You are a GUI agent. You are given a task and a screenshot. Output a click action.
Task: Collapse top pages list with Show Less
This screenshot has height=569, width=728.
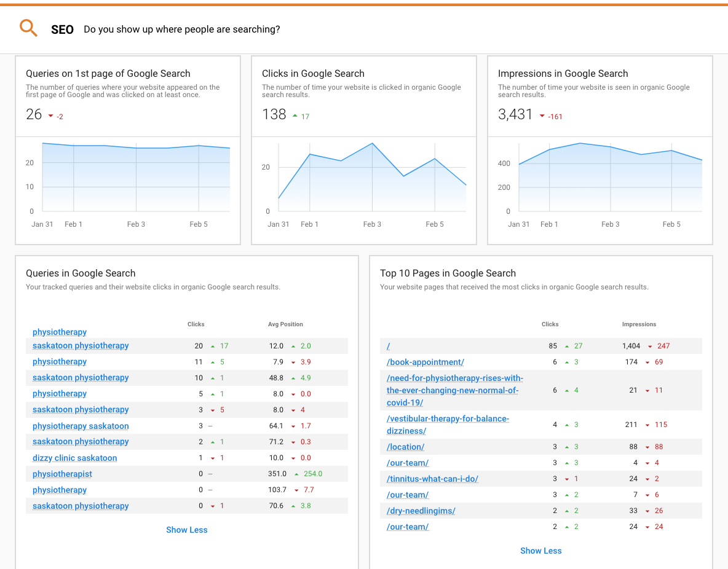coord(540,551)
